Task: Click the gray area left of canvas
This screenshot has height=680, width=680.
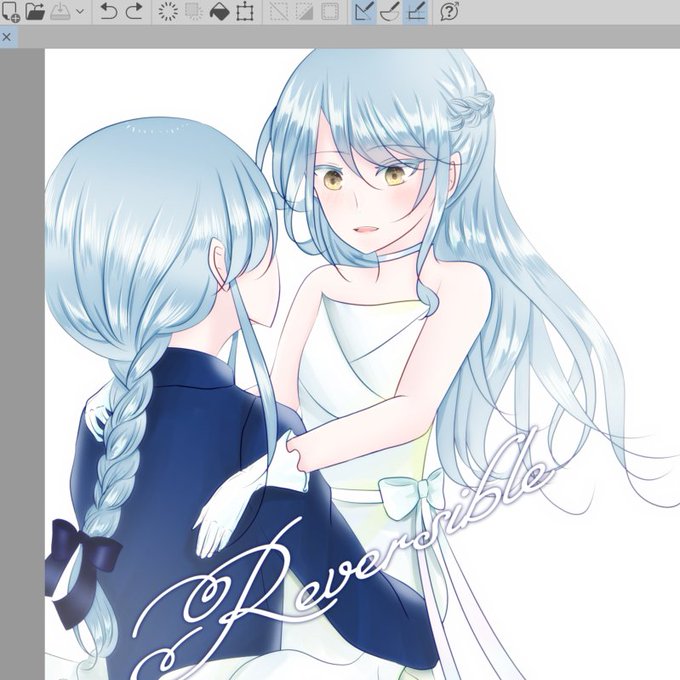Action: [23, 364]
